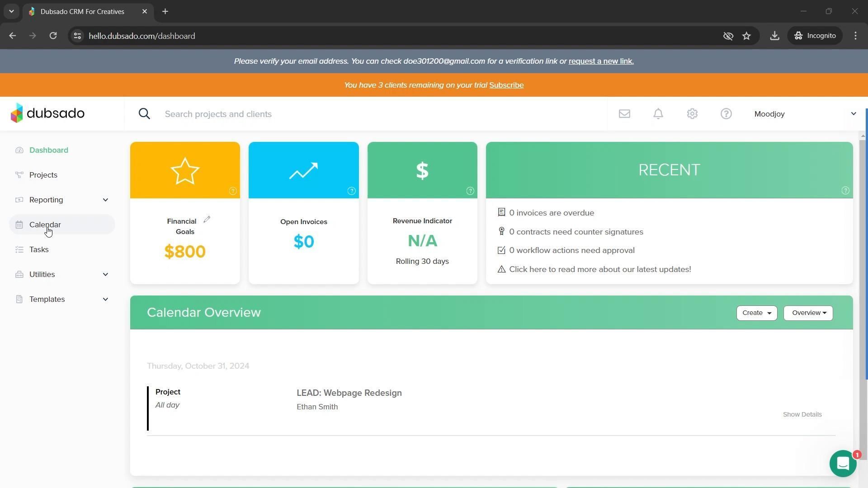
Task: Click the Subscribe link in the trial banner
Action: pos(506,85)
